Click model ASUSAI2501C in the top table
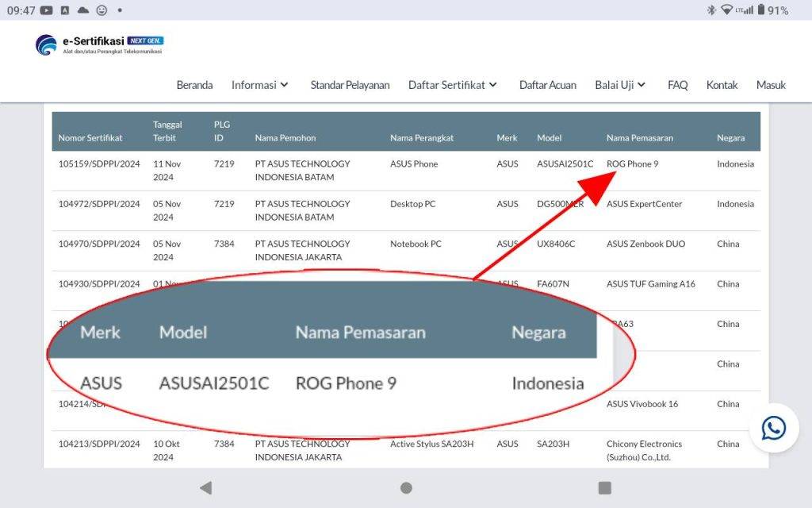 coord(565,164)
